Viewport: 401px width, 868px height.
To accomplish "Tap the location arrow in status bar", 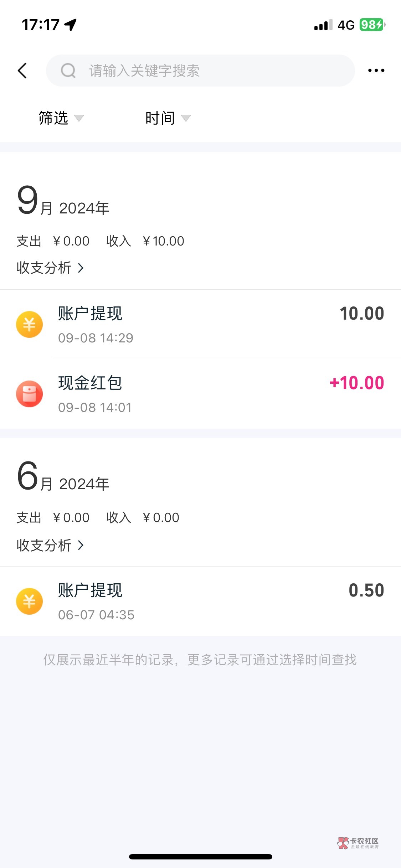I will click(x=70, y=25).
